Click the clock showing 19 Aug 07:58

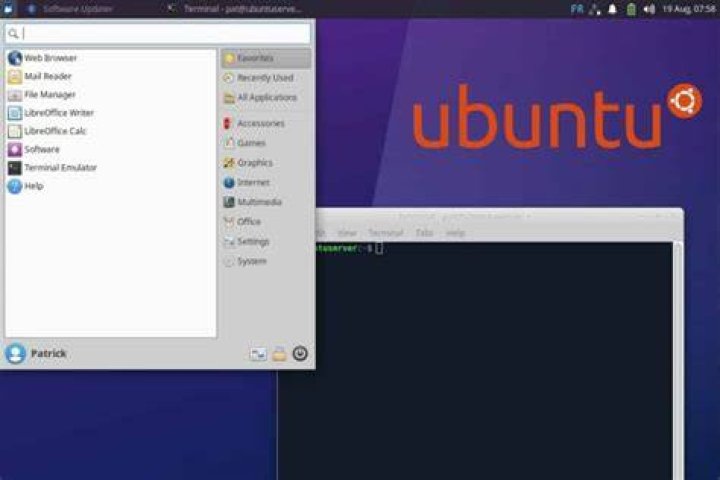(689, 9)
